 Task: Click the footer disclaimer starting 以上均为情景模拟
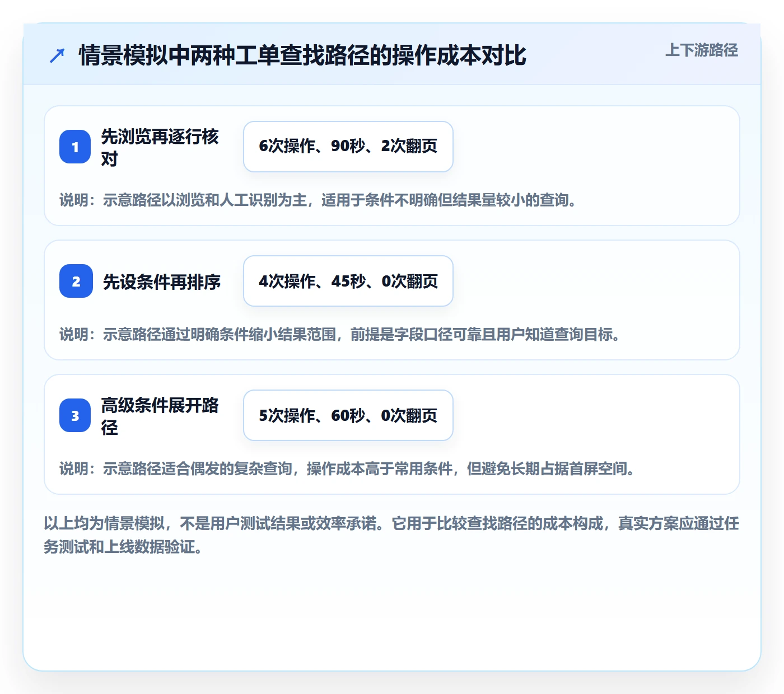[x=392, y=535]
